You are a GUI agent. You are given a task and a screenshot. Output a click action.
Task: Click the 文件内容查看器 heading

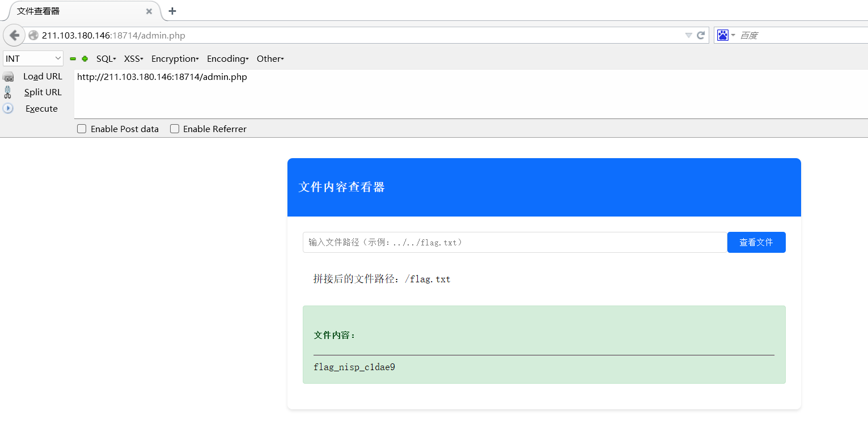(342, 187)
